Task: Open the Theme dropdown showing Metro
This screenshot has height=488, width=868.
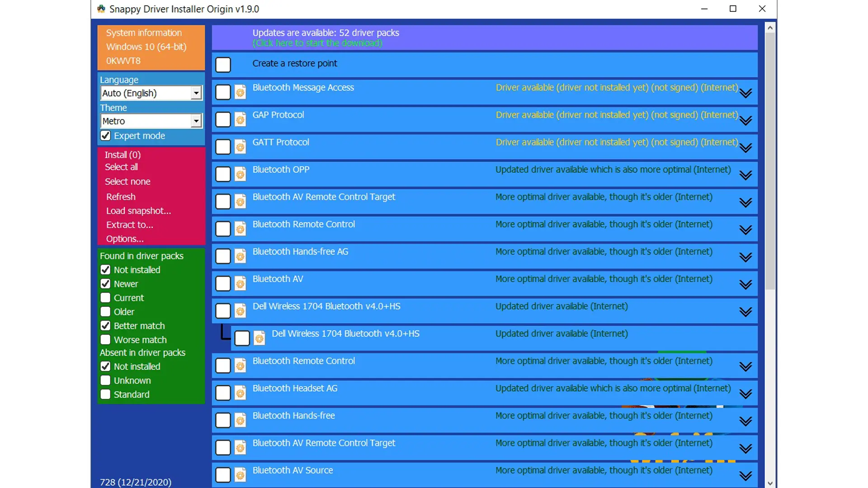Action: [196, 121]
